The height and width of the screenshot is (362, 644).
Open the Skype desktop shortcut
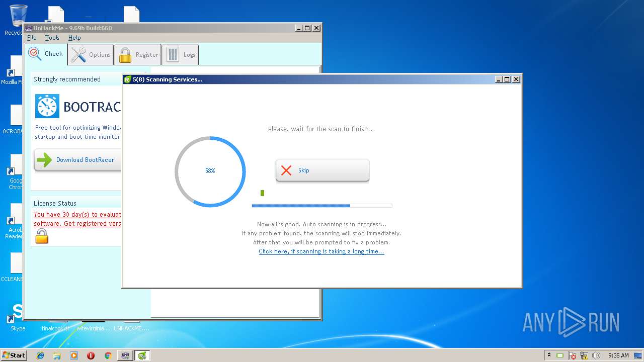pos(17,317)
